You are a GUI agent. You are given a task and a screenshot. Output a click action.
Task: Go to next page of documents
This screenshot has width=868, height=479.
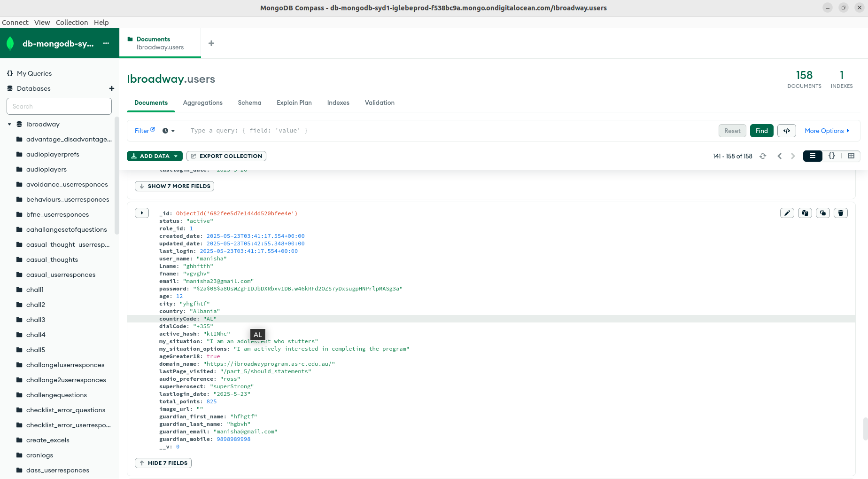pos(793,156)
